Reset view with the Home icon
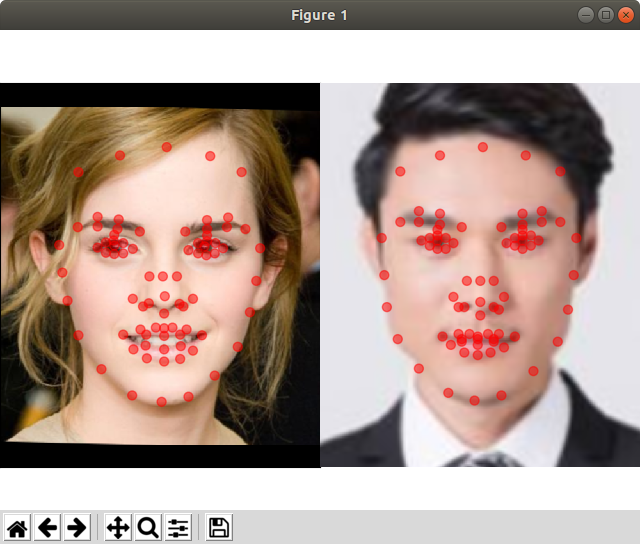 17,528
